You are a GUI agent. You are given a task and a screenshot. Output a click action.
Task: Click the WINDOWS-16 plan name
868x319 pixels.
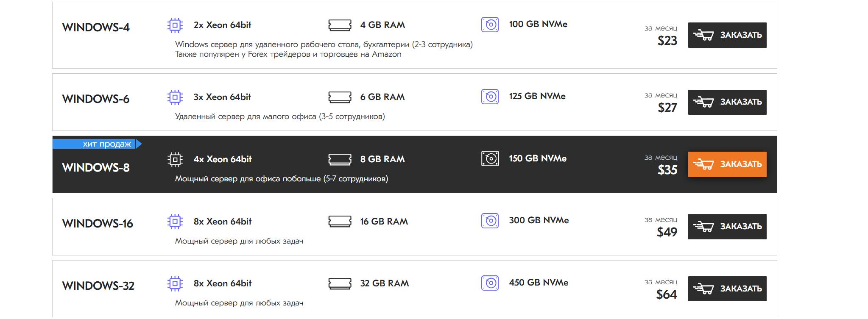pos(98,224)
